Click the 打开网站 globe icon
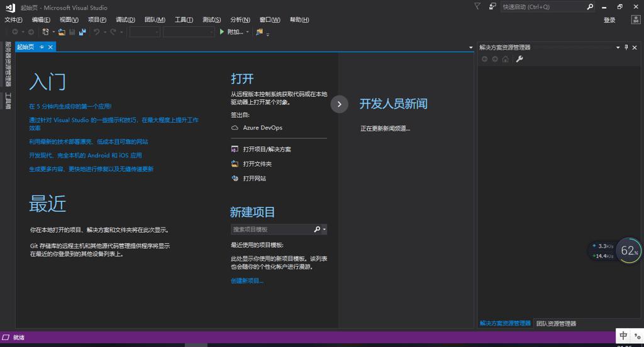 coord(235,179)
